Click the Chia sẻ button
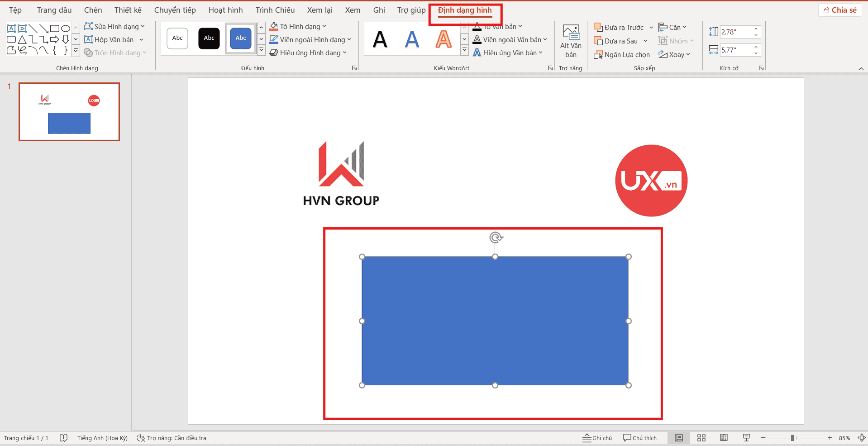 pos(839,10)
